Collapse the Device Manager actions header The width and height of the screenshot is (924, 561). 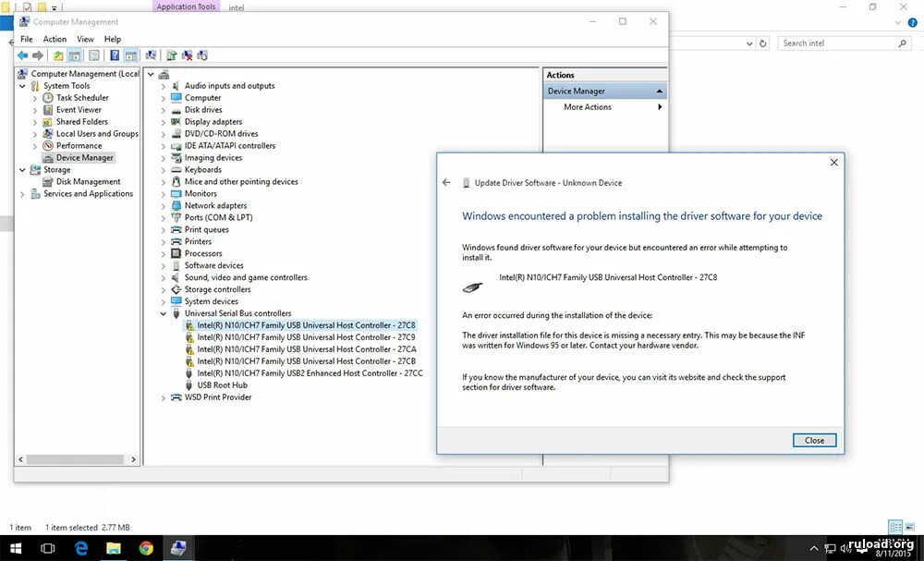(660, 91)
